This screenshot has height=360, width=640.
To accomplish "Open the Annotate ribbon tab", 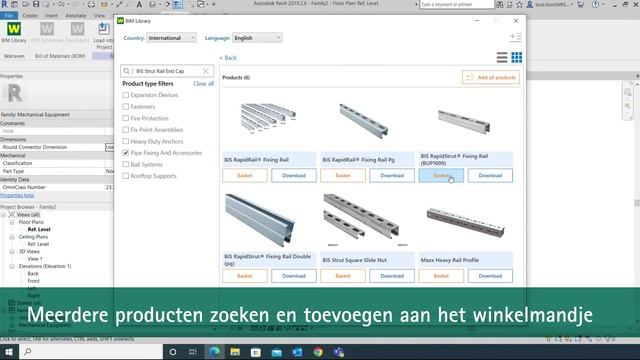I will point(76,16).
